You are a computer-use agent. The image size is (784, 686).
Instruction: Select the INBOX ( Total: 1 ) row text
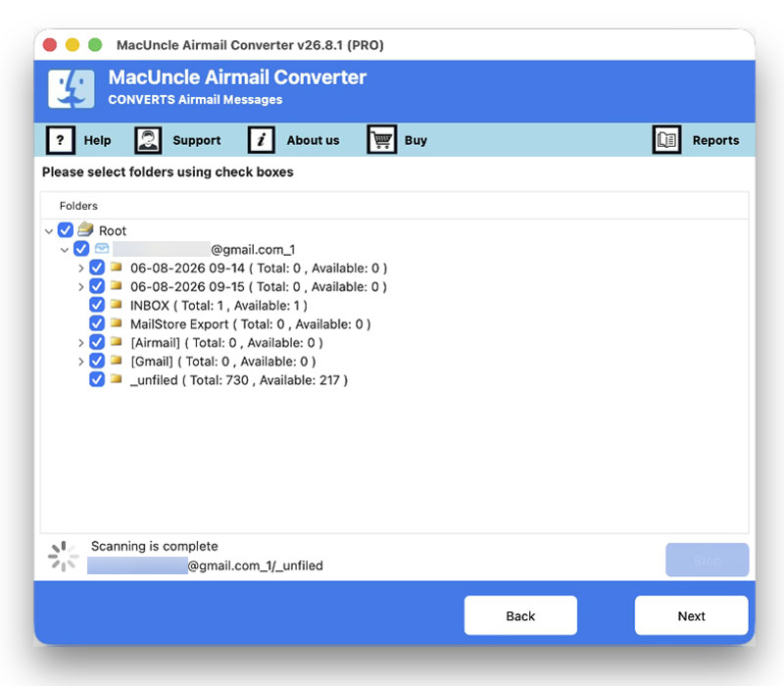pyautogui.click(x=219, y=305)
